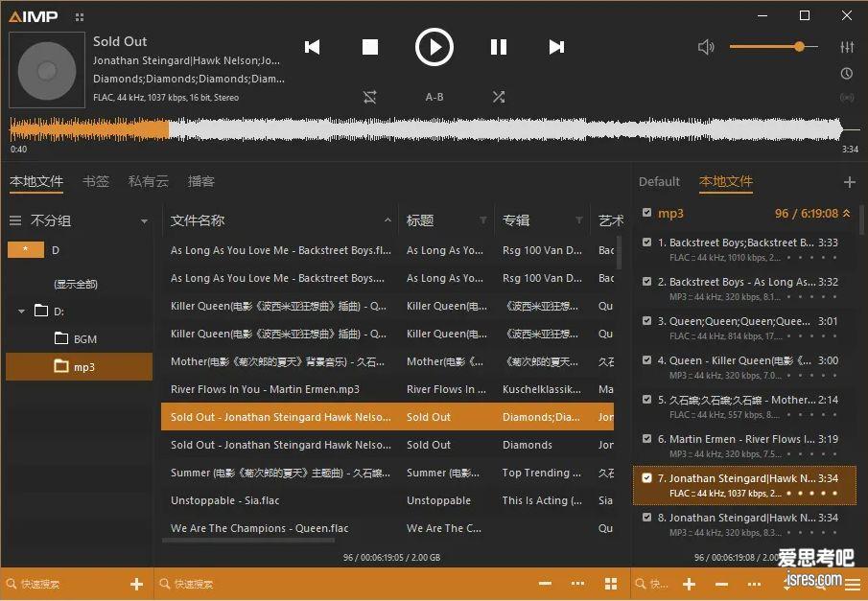Select the BGM folder
This screenshot has width=868, height=601.
coord(76,338)
